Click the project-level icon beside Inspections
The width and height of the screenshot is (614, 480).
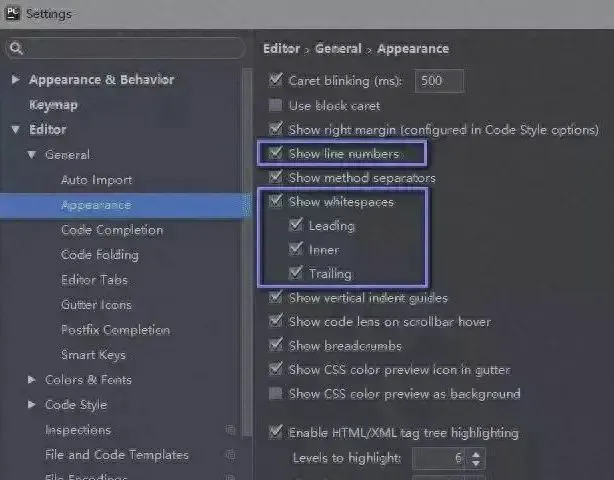230,430
